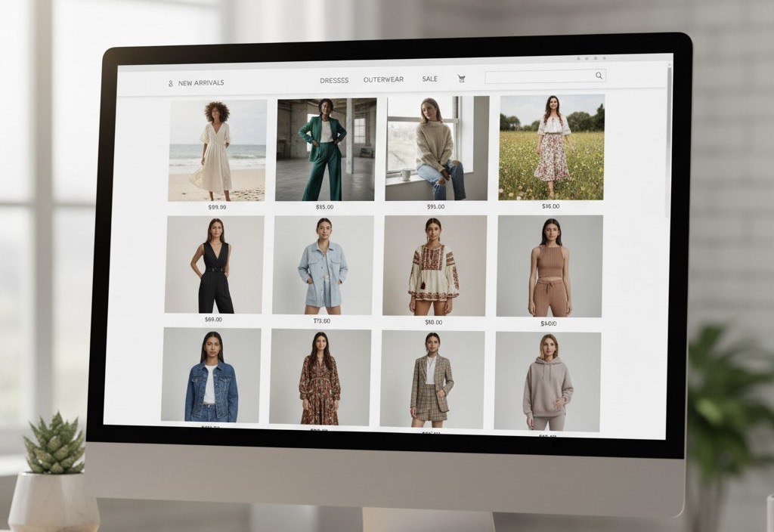774x532 pixels.
Task: Open the dark denim jacket product image
Action: (211, 375)
